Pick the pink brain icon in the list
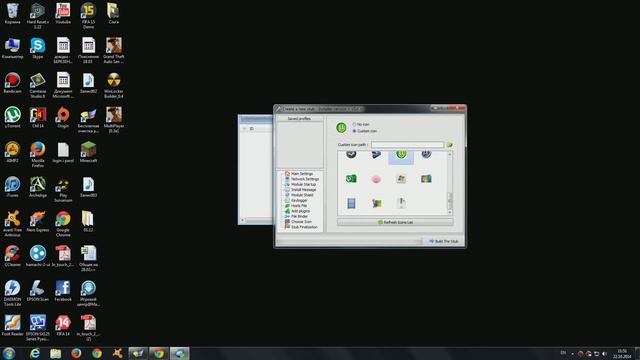Image resolution: width=640 pixels, height=360 pixels. tap(376, 179)
